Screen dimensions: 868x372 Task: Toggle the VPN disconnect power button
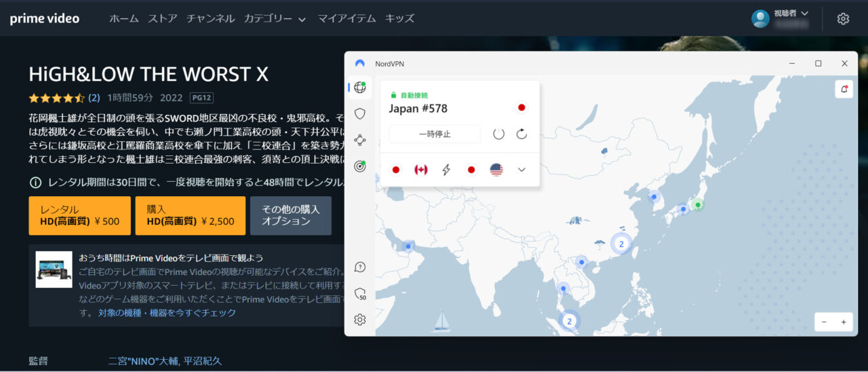(x=498, y=134)
